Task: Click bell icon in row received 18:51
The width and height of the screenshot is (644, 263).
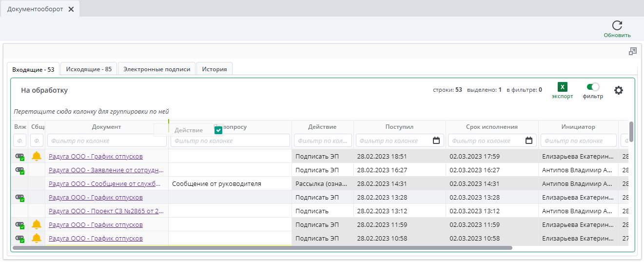Action: tap(37, 156)
